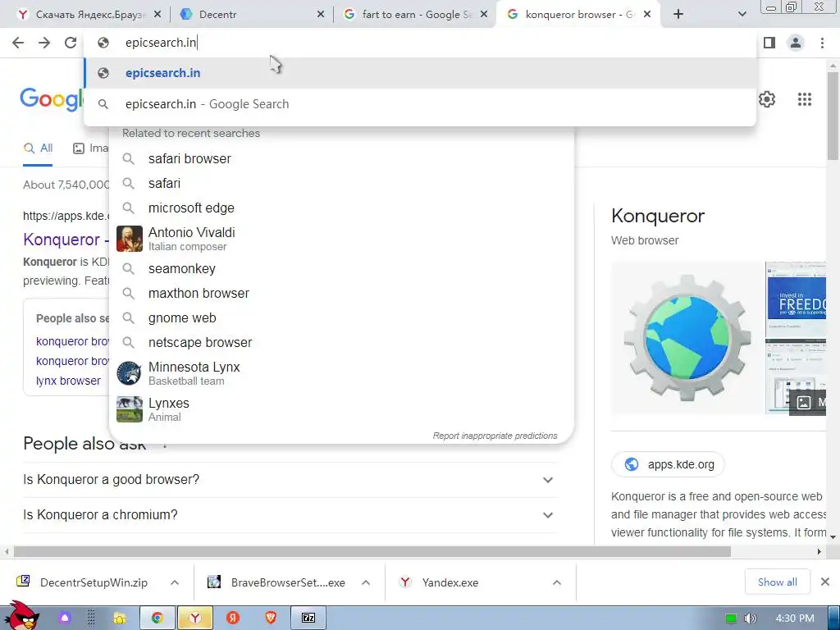Screen dimensions: 840x630
Task: Close the Decentr tab
Action: (x=321, y=15)
